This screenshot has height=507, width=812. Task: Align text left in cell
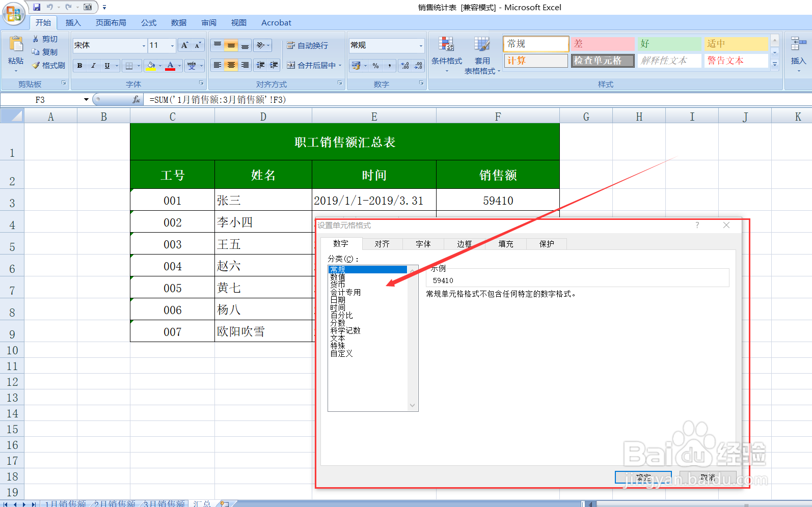point(218,65)
